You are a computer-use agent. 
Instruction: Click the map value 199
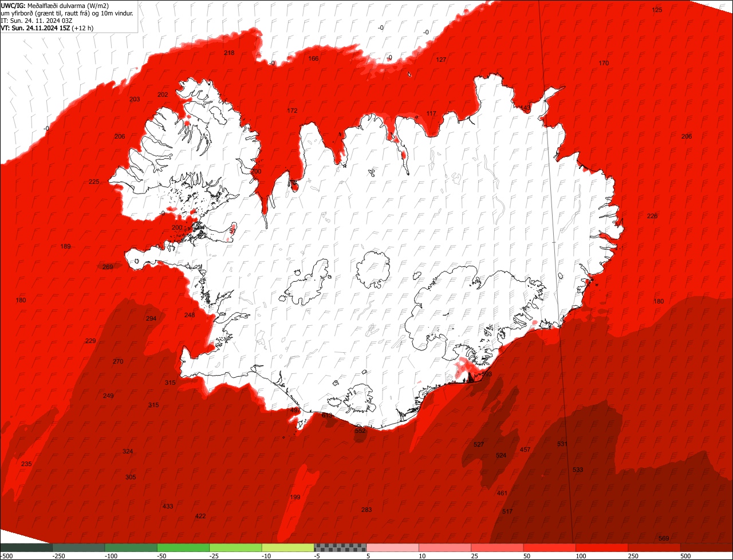[295, 497]
